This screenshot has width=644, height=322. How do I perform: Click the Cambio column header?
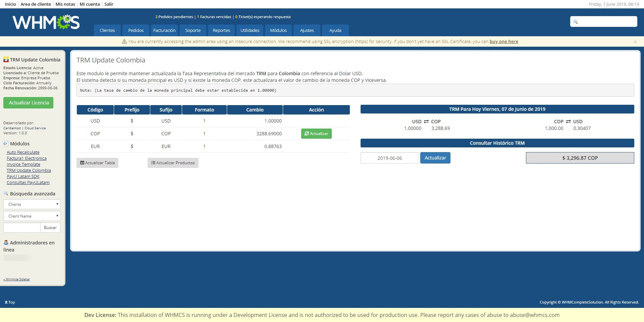[255, 110]
